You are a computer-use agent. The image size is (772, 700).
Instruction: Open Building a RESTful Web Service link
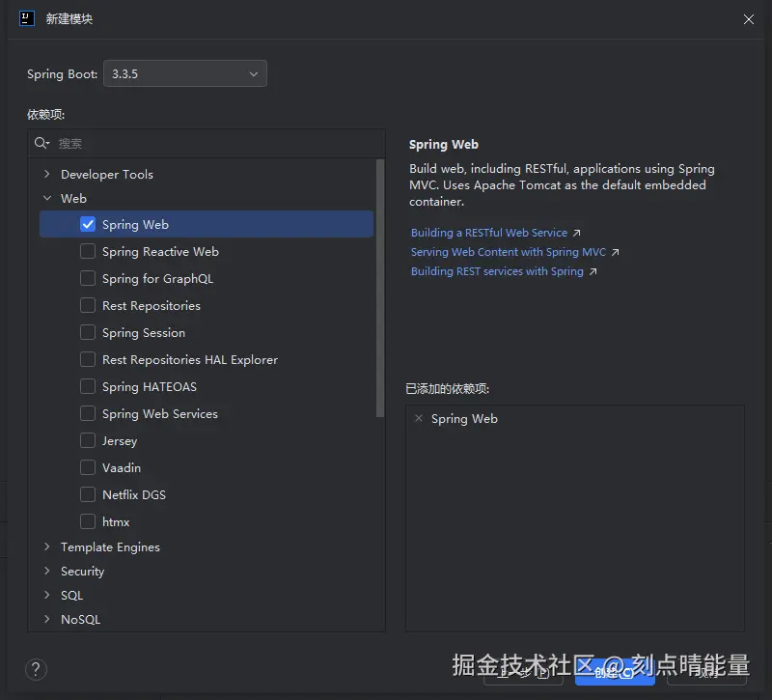495,233
